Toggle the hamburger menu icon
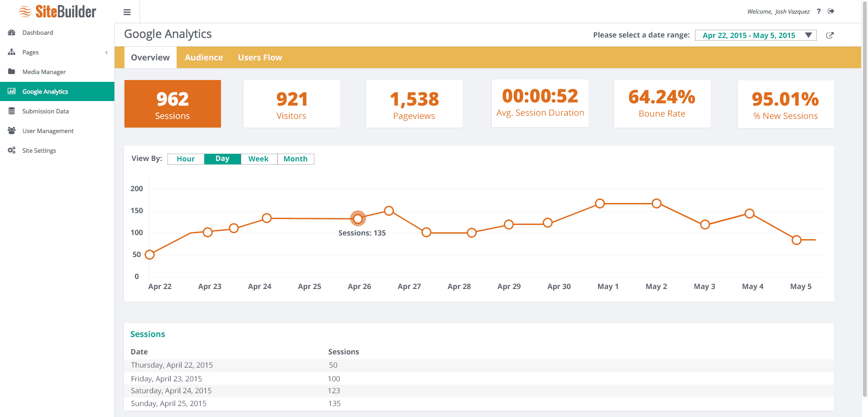 pyautogui.click(x=127, y=12)
